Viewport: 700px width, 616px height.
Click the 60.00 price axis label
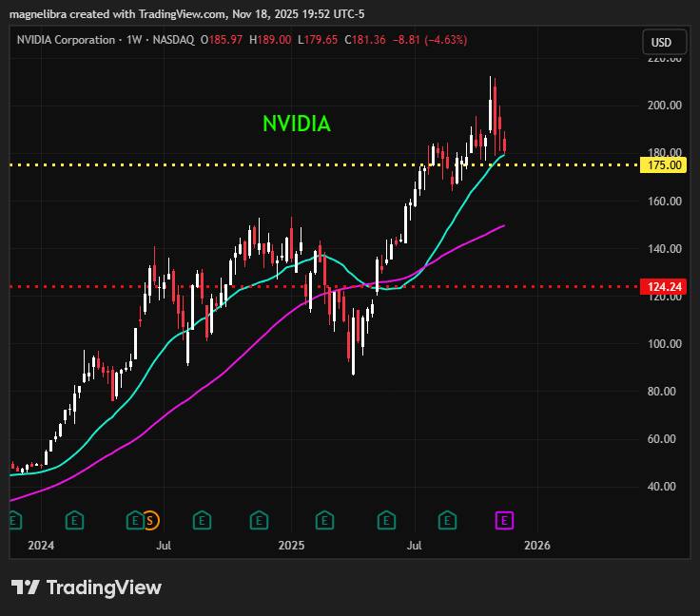(x=662, y=439)
